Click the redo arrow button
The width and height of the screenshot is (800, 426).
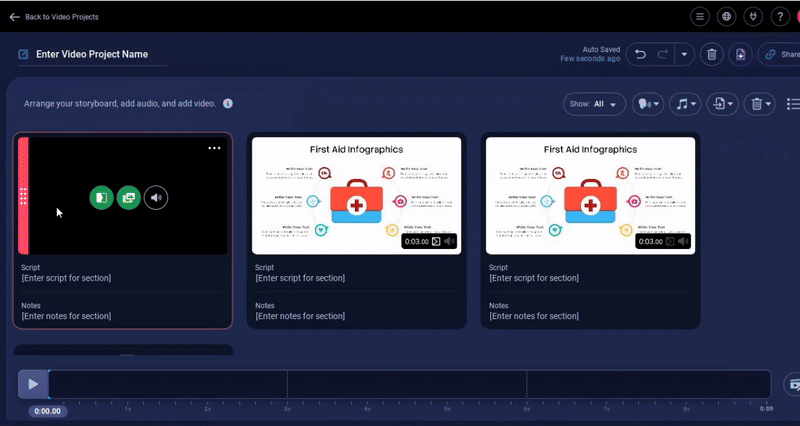point(662,54)
